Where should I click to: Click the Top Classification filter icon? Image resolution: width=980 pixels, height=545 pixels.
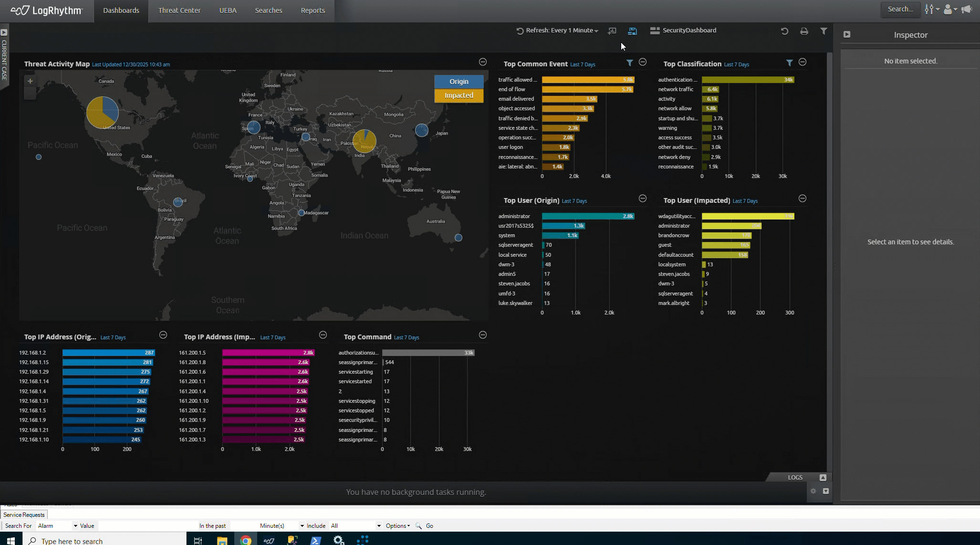tap(790, 63)
